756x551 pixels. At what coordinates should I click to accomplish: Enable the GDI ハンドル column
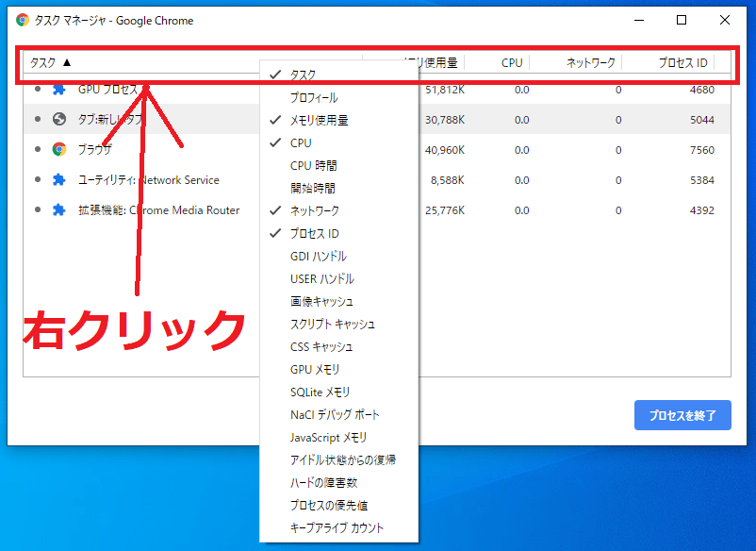click(x=339, y=257)
